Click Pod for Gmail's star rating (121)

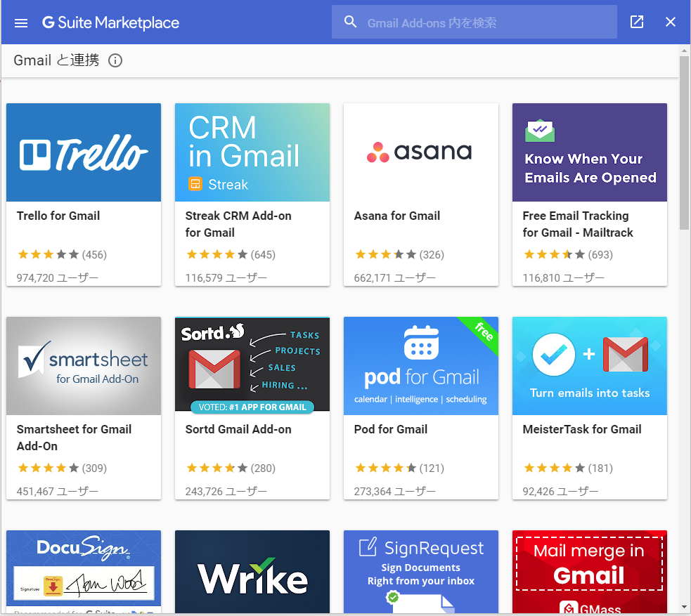(x=399, y=468)
